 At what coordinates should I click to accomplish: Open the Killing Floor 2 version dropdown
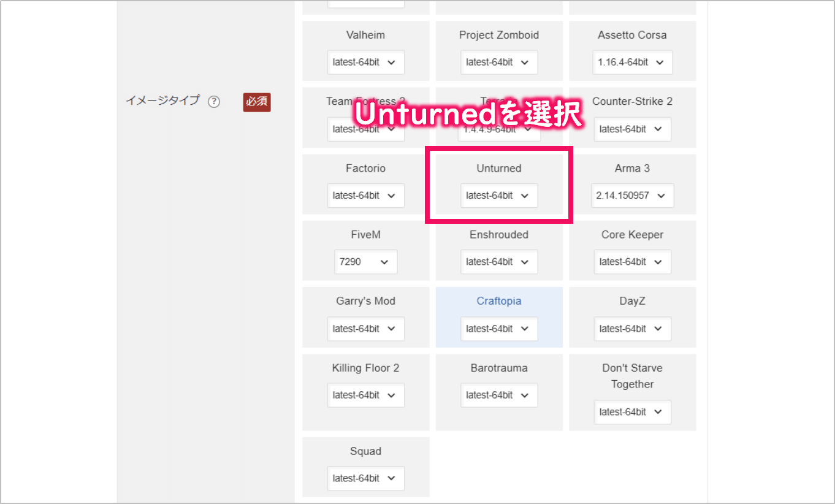365,395
